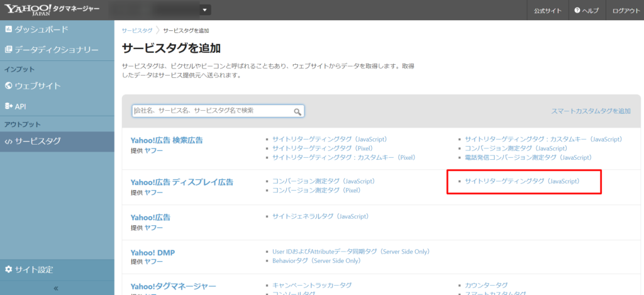Select 検索広告 サイトリターゲティングタグ：カスタムキー（Pixel）
The width and height of the screenshot is (644, 295).
(x=344, y=157)
